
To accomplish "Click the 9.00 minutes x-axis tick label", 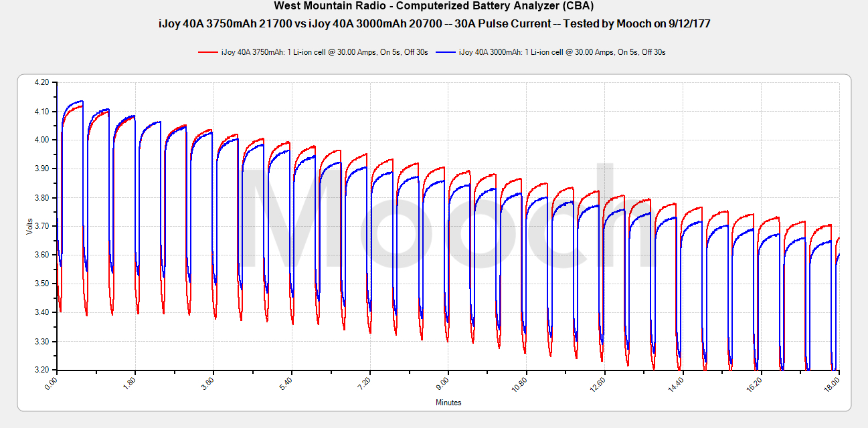I will (443, 383).
